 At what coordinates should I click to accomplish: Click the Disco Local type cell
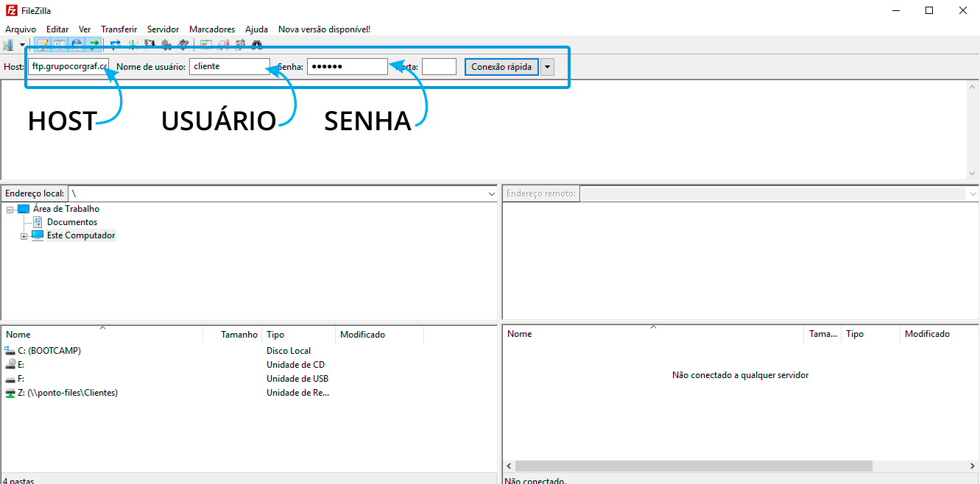click(x=289, y=351)
